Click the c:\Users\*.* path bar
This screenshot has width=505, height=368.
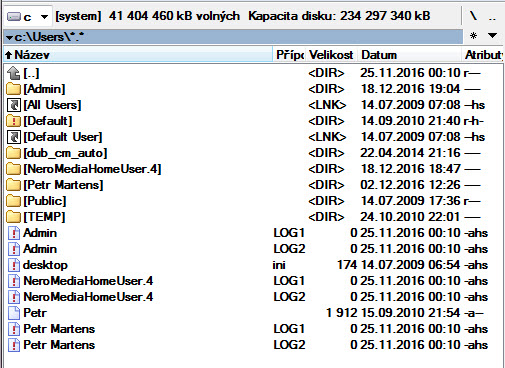pyautogui.click(x=233, y=37)
